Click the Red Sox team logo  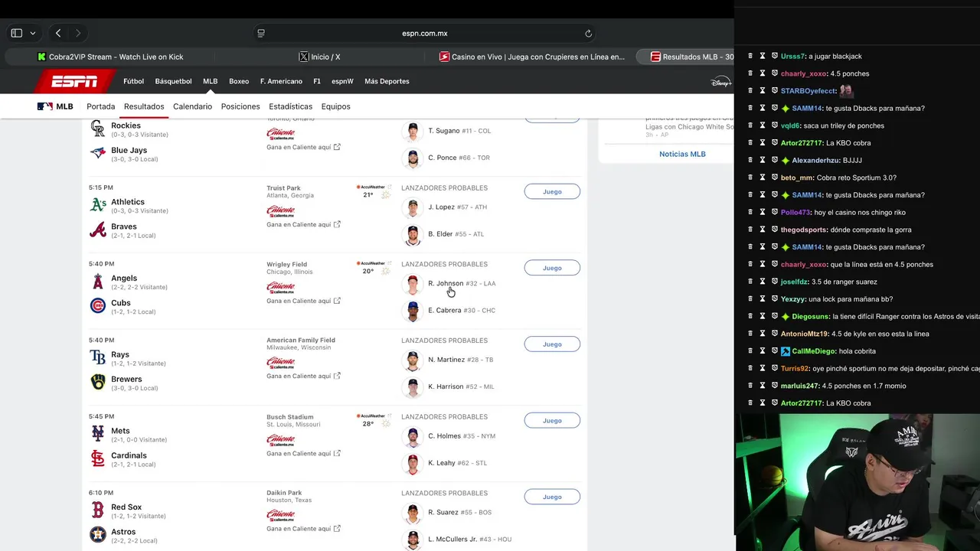(x=98, y=510)
